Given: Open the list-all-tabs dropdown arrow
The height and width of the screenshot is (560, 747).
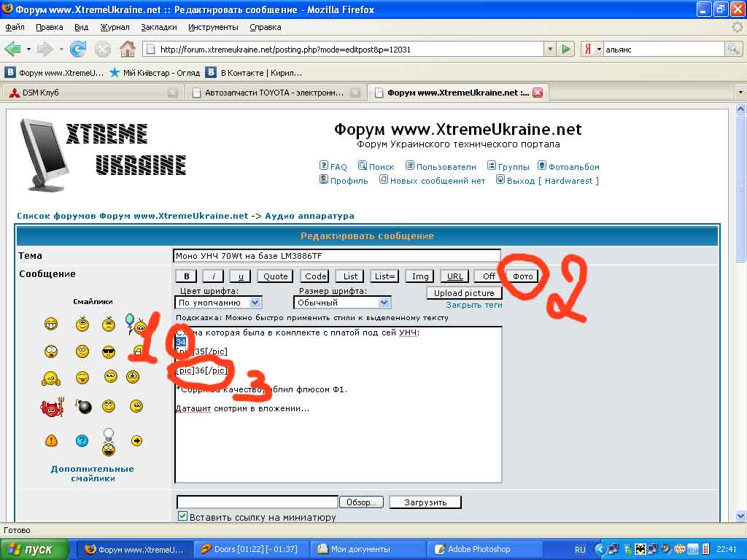Looking at the screenshot, I should tap(740, 92).
